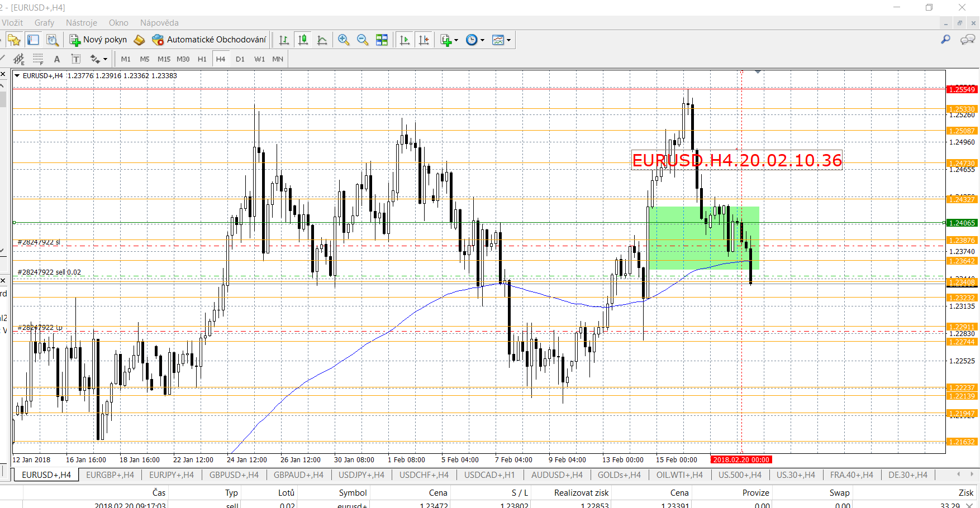Switch to USDJPY+,H4 chart tab
Screen dimensions: 980x508
[x=361, y=475]
